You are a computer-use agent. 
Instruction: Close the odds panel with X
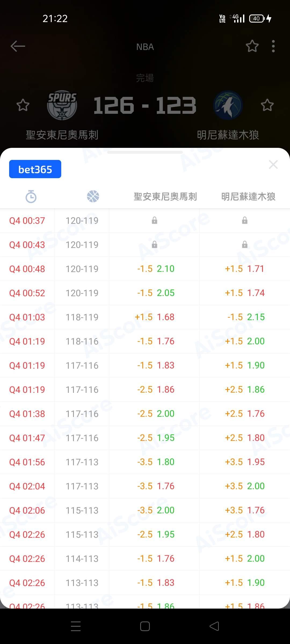click(x=273, y=164)
